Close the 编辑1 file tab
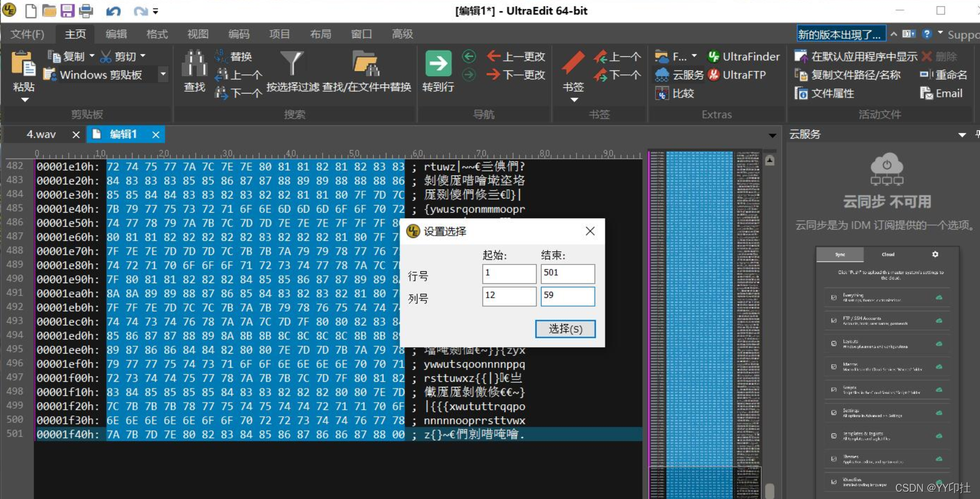Screen dimensions: 980x499 [156, 134]
